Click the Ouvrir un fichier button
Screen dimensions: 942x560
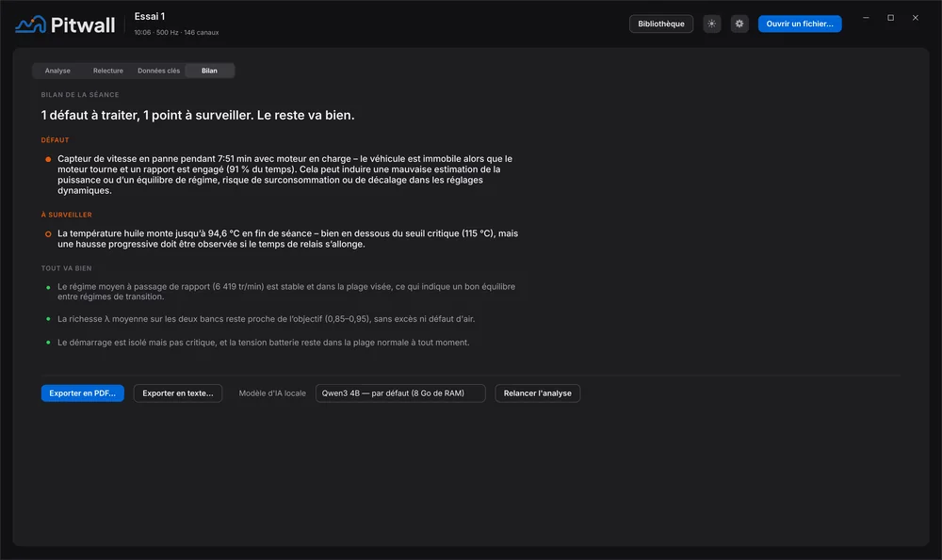800,24
